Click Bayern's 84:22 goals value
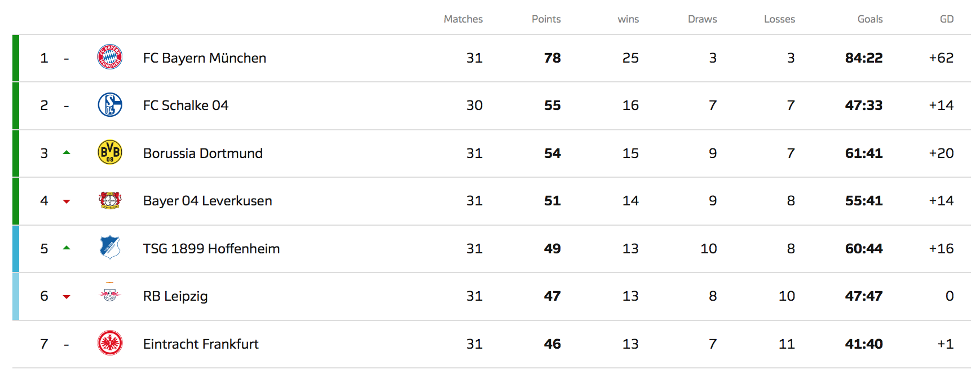 click(864, 58)
